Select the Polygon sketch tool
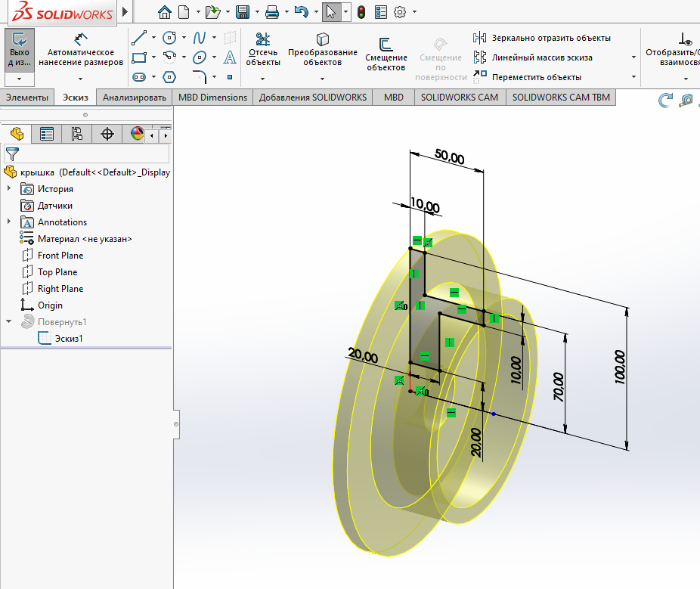This screenshot has height=589, width=700. (169, 77)
